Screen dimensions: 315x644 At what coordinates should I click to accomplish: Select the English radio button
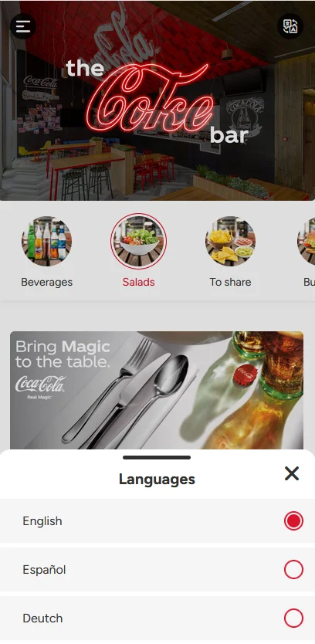point(293,520)
